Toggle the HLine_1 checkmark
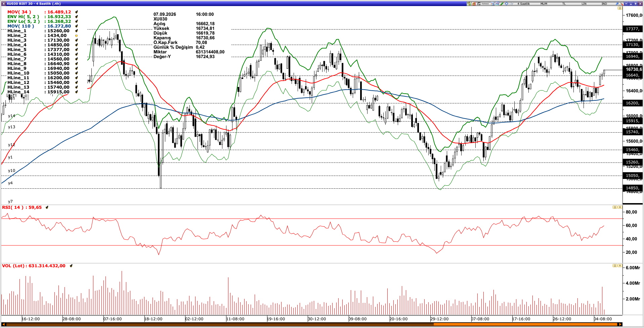The height and width of the screenshot is (328, 644). (x=77, y=31)
